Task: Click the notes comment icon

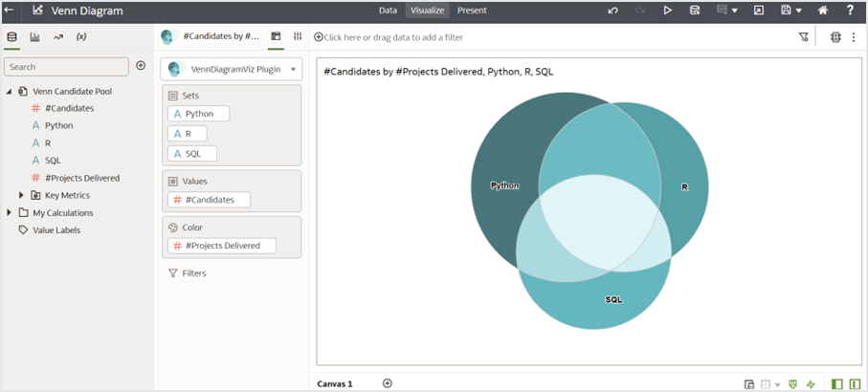Action: click(x=722, y=11)
